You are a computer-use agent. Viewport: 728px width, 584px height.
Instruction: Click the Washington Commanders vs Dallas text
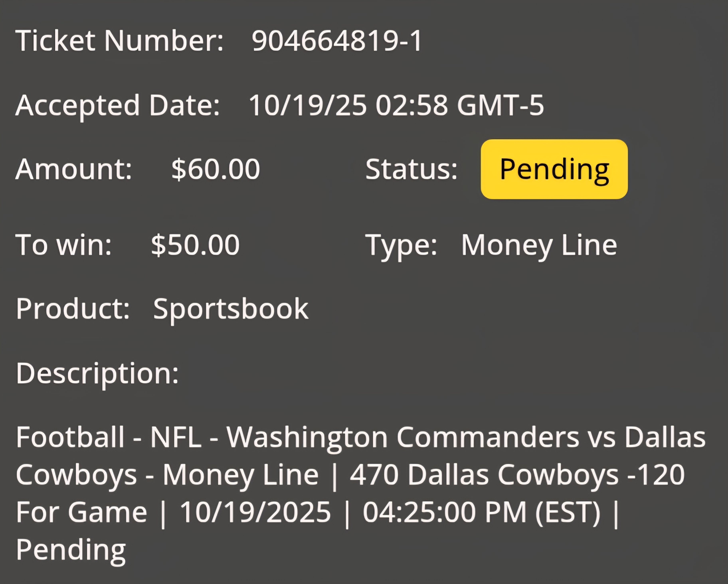coord(466,438)
